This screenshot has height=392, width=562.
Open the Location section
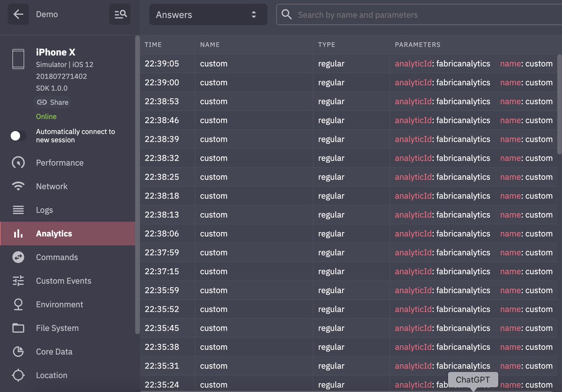tap(67, 375)
